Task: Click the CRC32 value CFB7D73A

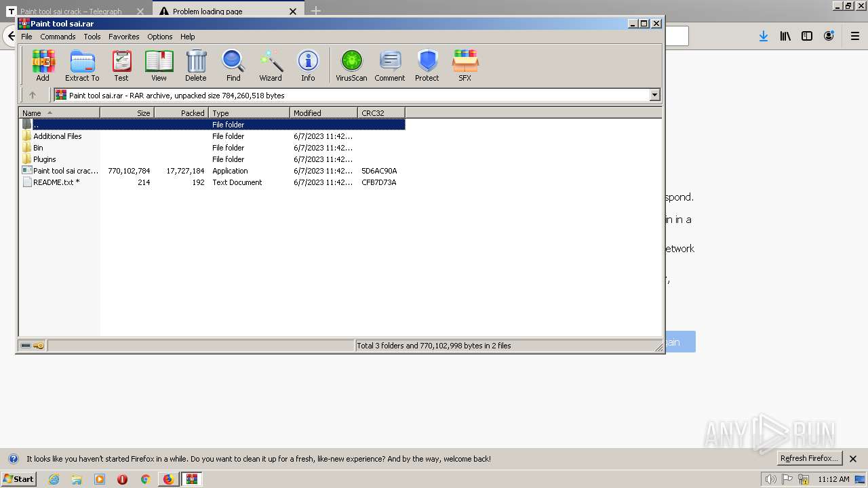Action: click(379, 182)
